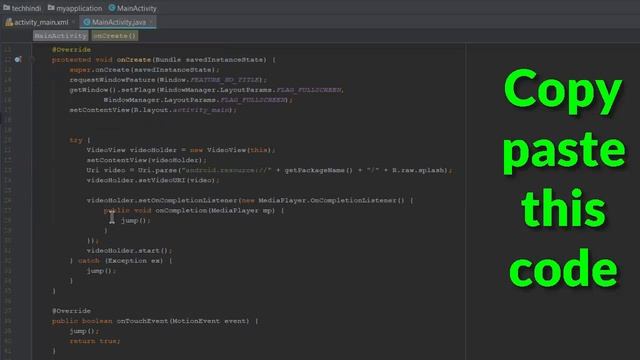Click the onCompletion(MediaPlayer mp) line
The width and height of the screenshot is (640, 360).
pyautogui.click(x=194, y=211)
